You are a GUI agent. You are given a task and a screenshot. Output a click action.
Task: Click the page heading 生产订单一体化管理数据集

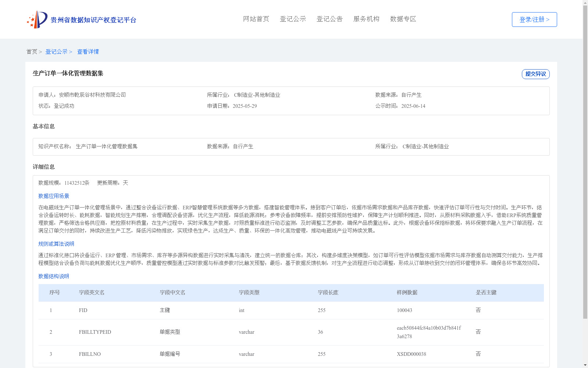pos(68,73)
